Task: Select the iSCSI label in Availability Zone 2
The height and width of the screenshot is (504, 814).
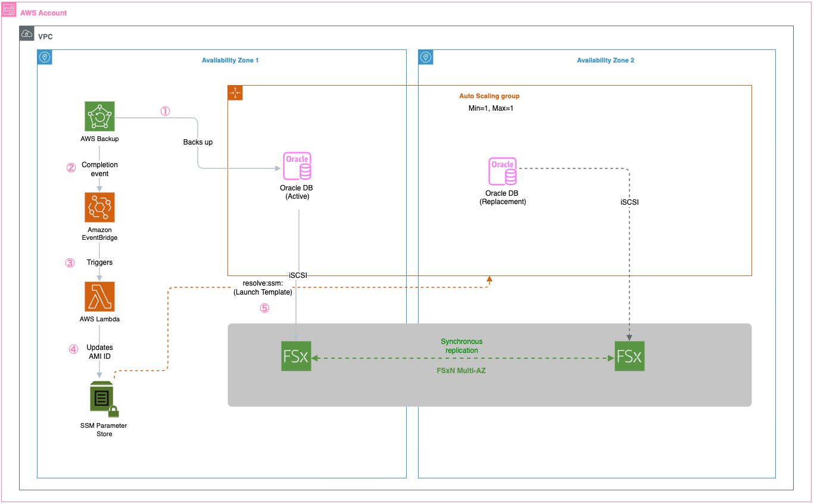Action: (629, 202)
